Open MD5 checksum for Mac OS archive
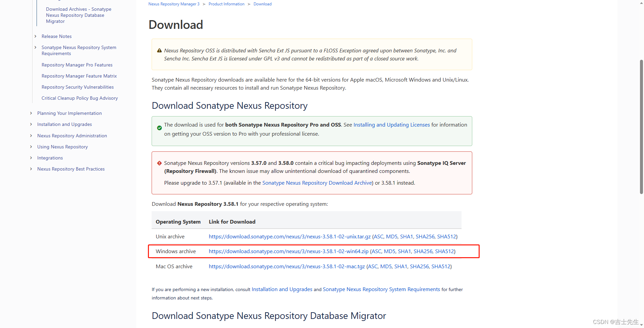Screen dimensions: 644x328 click(x=386, y=266)
